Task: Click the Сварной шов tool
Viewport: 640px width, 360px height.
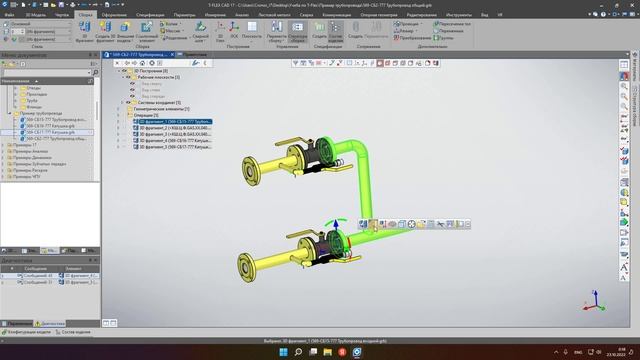Action: click(200, 32)
